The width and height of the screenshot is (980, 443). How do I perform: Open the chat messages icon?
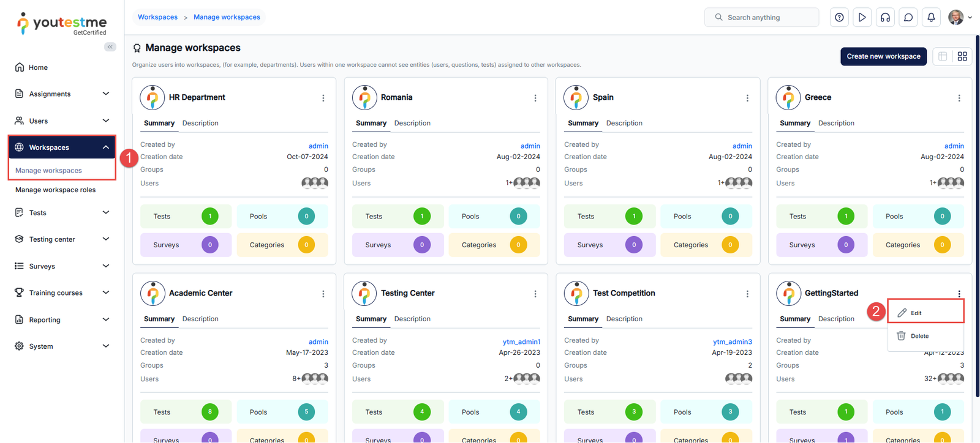[908, 18]
